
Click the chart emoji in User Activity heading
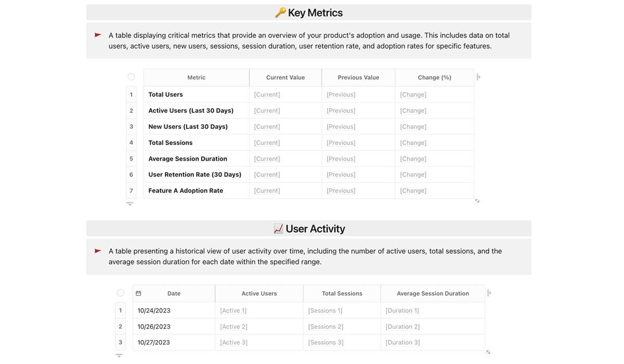pos(278,229)
